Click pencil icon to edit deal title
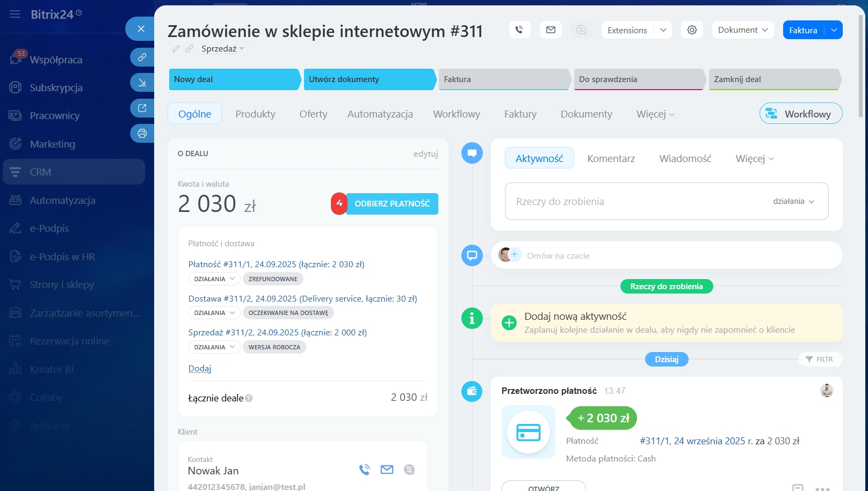Image resolution: width=868 pixels, height=491 pixels. point(176,49)
